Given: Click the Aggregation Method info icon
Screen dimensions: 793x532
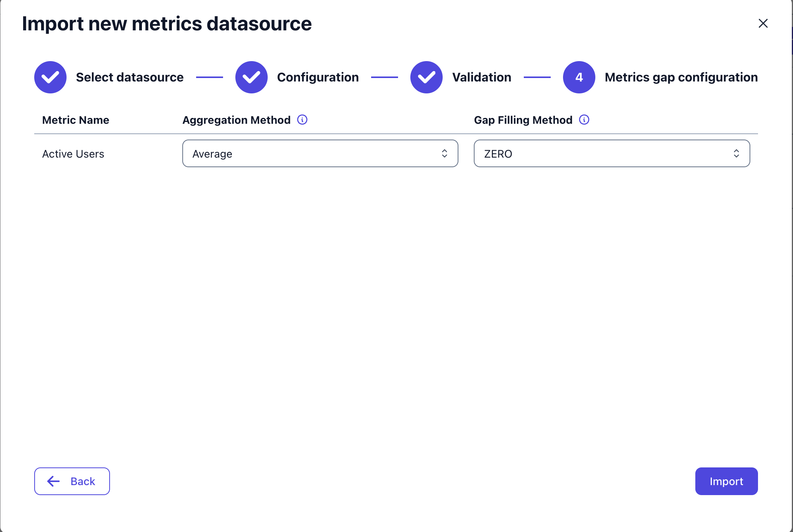Looking at the screenshot, I should coord(302,120).
